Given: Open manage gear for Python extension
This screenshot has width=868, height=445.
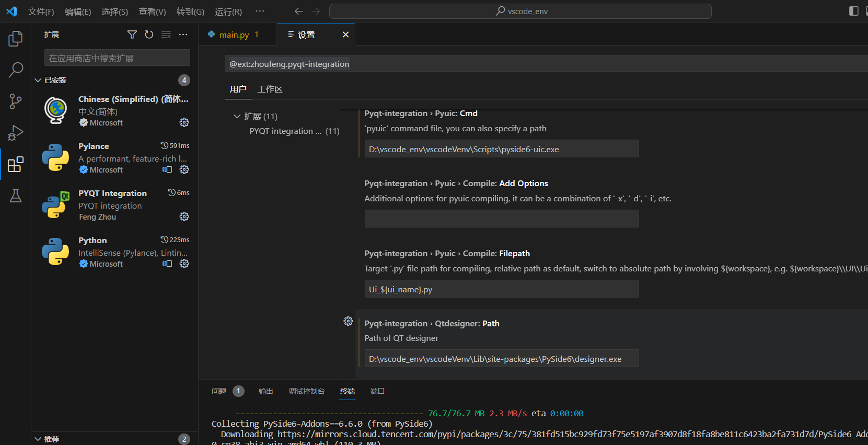Looking at the screenshot, I should [184, 264].
